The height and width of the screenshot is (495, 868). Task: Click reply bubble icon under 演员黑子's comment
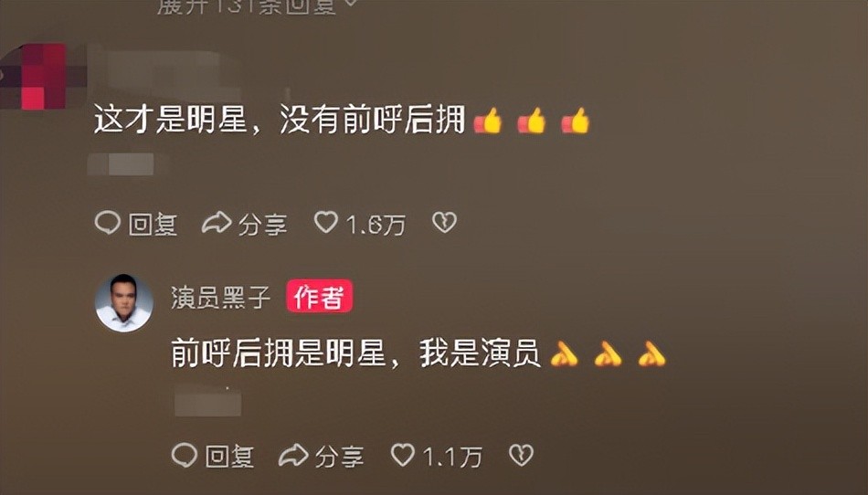[185, 456]
